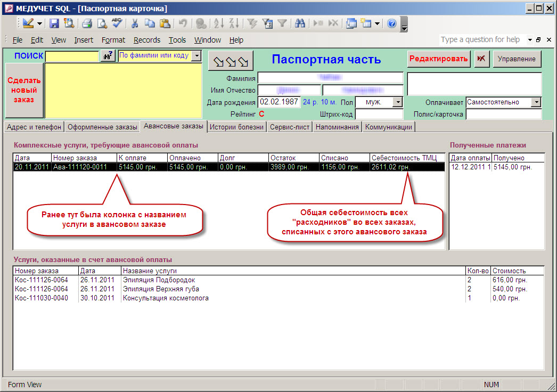Click the red crossed icon next to Редактировать
Viewport: 557px width, 392px height.
pyautogui.click(x=481, y=59)
